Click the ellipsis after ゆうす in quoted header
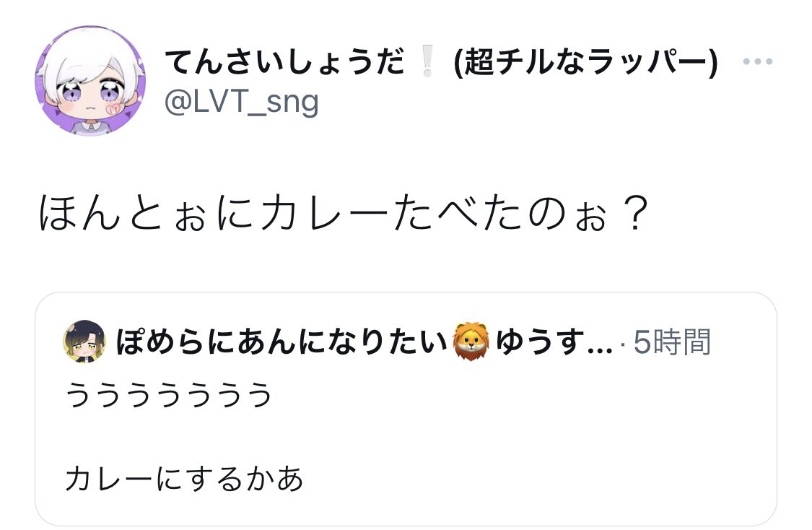 point(601,347)
